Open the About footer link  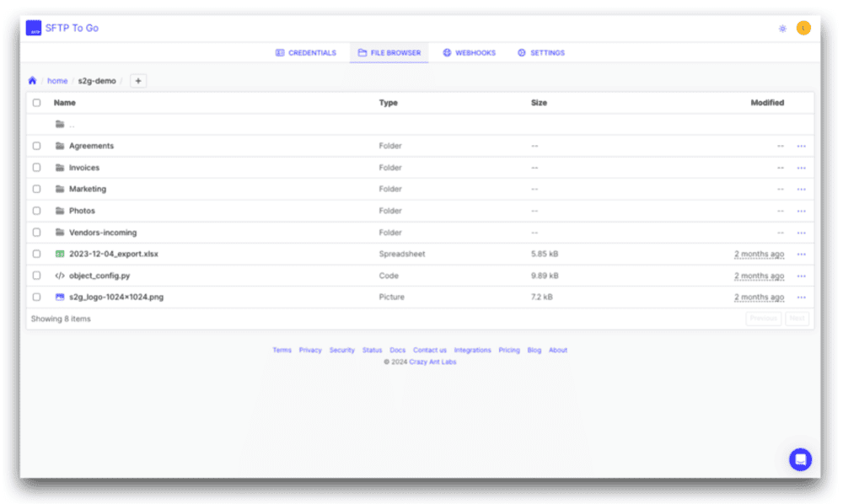tap(558, 350)
